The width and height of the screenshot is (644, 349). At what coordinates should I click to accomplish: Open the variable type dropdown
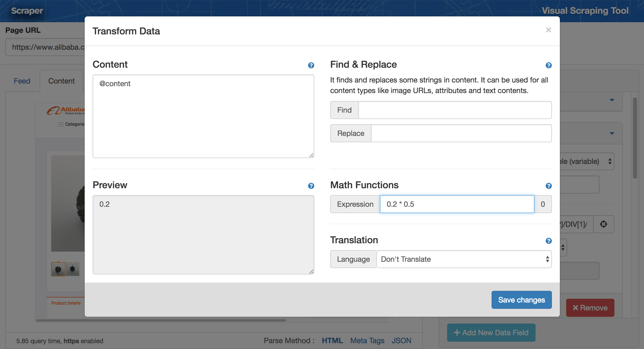click(x=587, y=161)
